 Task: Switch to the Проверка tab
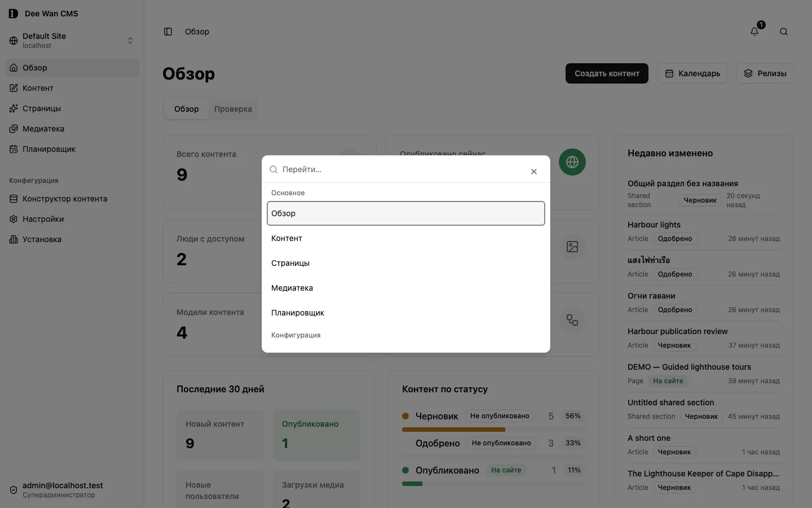point(233,109)
